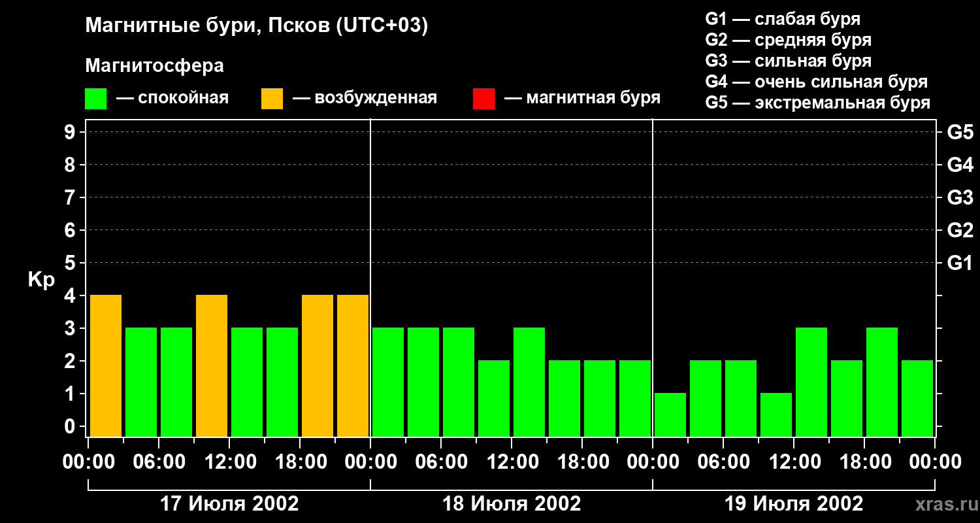Click the '— возбужденная' legend label
The image size is (980, 523).
(365, 98)
